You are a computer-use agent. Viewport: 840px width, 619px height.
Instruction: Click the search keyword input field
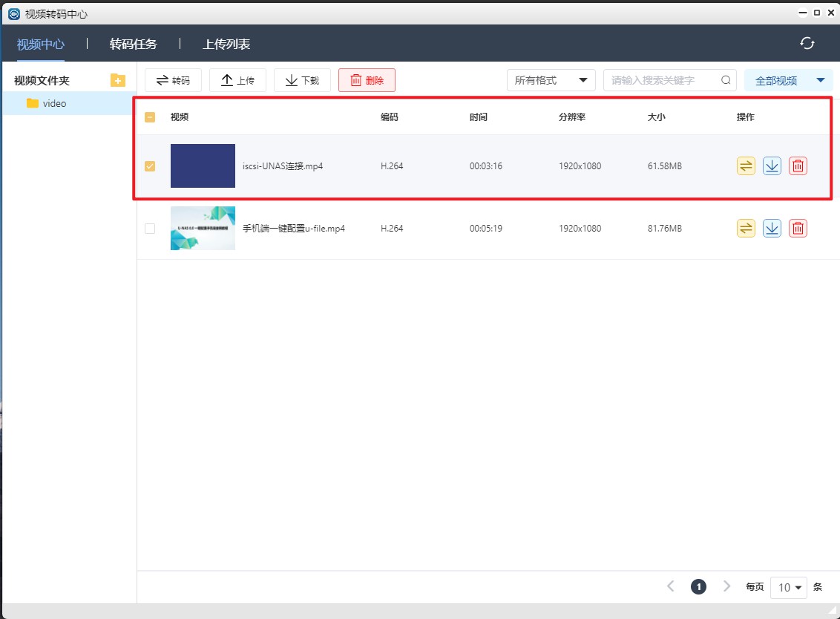coord(664,80)
